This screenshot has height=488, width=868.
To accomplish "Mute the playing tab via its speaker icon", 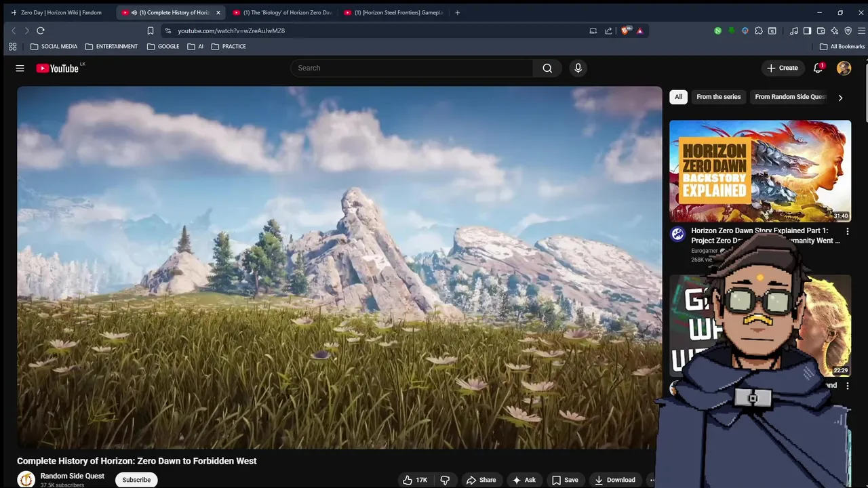I will coord(134,12).
